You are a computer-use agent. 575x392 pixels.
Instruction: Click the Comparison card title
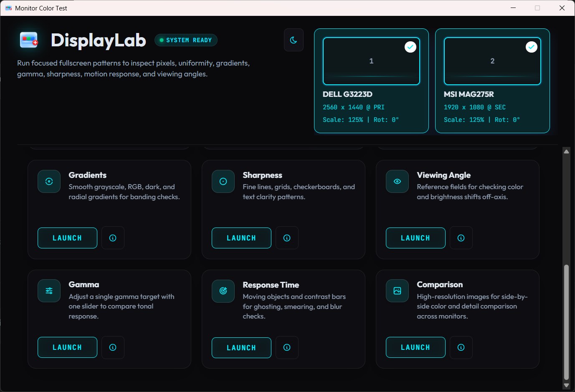(x=440, y=284)
